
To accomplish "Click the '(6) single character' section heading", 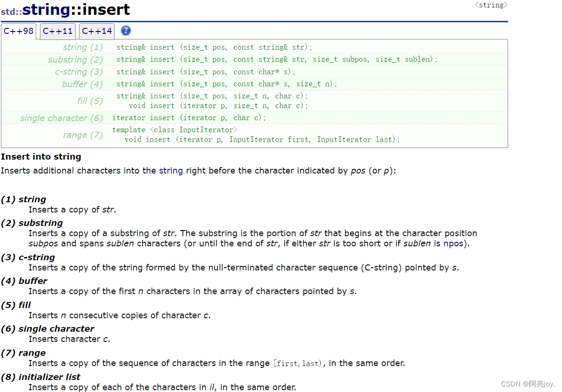I will pos(47,329).
